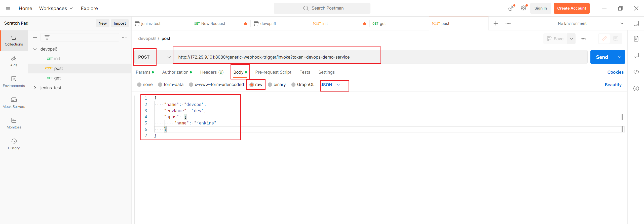This screenshot has width=644, height=224.
Task: Click the edit pencil icon
Action: [x=604, y=39]
